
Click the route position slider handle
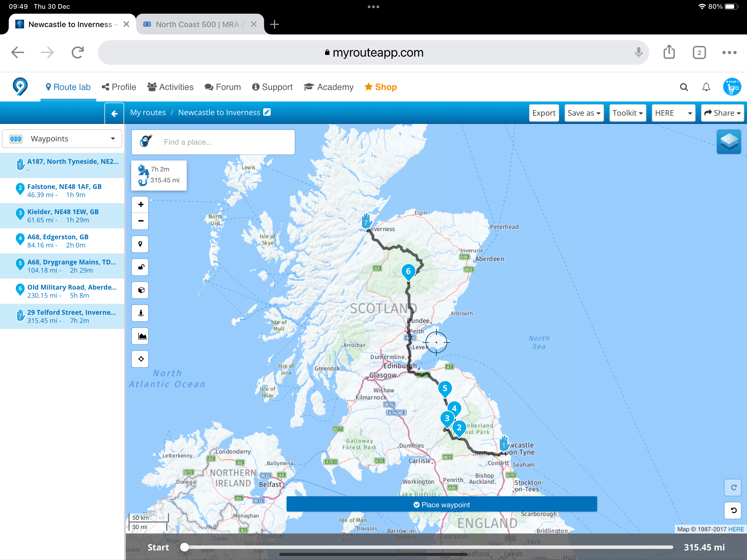pyautogui.click(x=184, y=547)
